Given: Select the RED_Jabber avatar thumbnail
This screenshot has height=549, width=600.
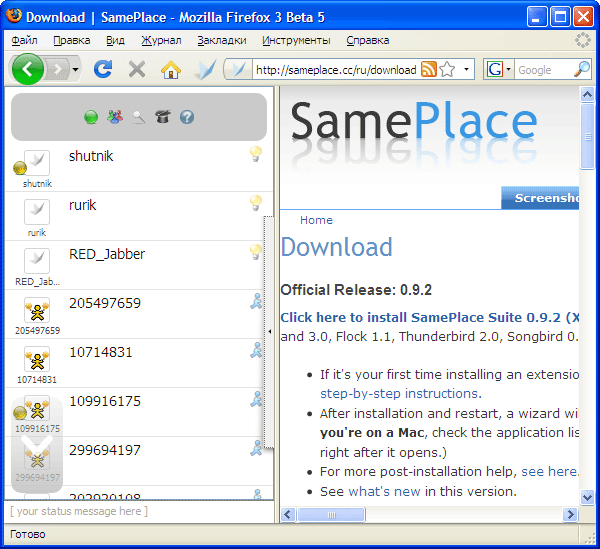Looking at the screenshot, I should pos(37,261).
